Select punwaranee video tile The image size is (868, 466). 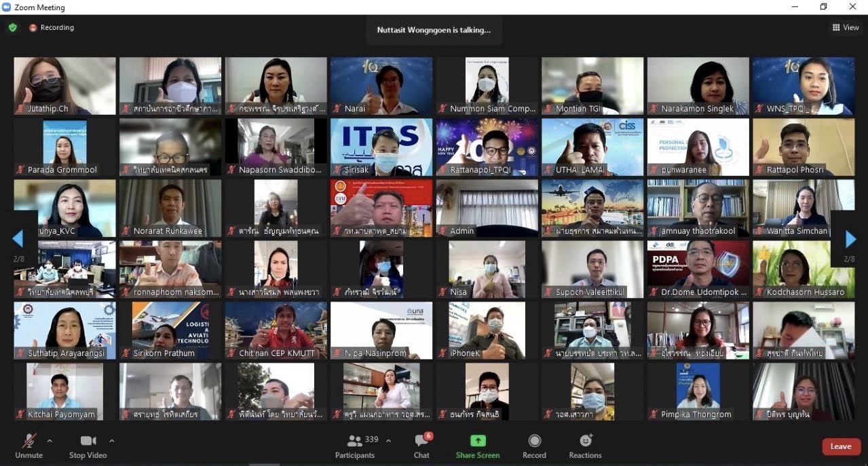698,147
